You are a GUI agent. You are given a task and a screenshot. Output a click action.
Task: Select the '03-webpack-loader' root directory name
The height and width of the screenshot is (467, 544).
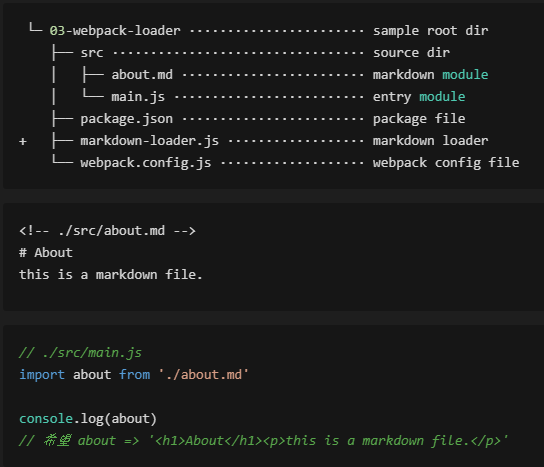(115, 31)
